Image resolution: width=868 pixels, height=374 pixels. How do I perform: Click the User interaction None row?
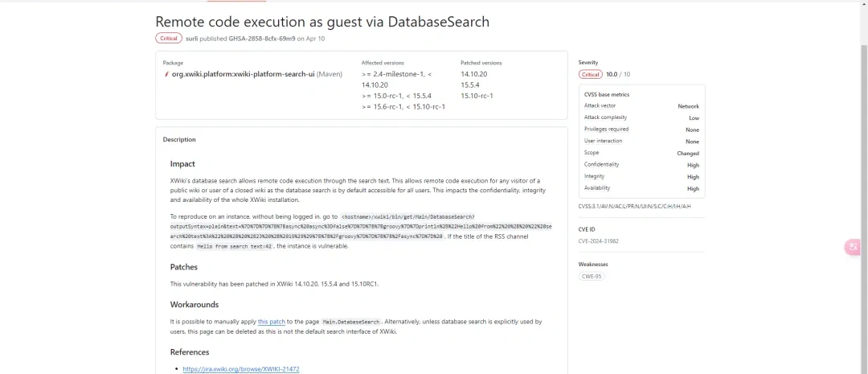point(641,142)
